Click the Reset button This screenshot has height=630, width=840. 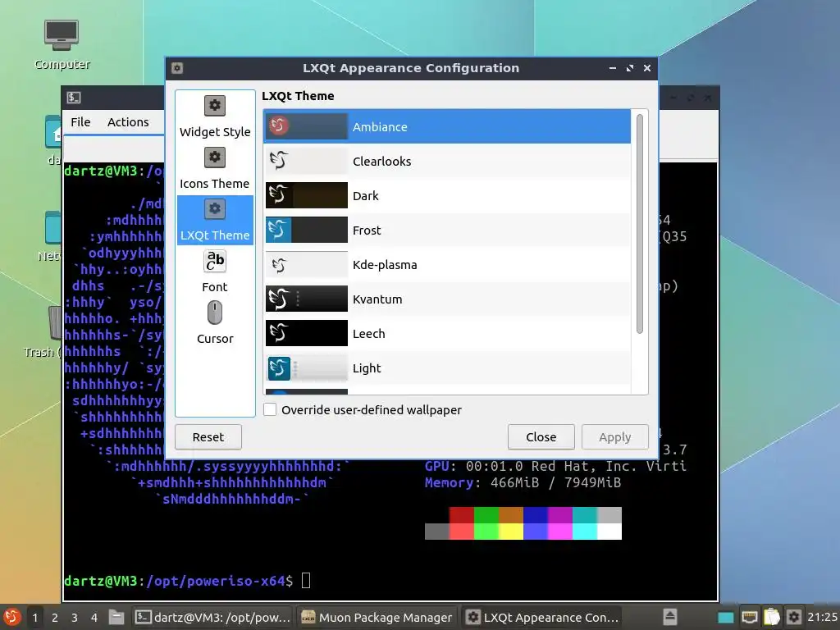(208, 437)
